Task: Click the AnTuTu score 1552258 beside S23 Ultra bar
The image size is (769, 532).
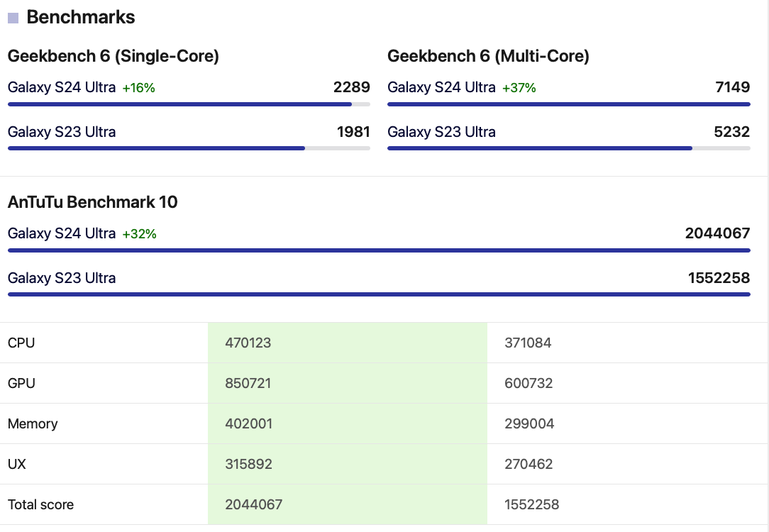Action: [719, 278]
